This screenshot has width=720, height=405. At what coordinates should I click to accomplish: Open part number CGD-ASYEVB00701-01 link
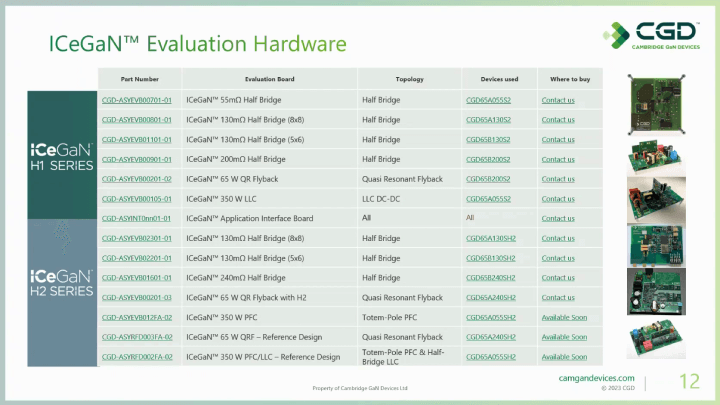(x=136, y=100)
